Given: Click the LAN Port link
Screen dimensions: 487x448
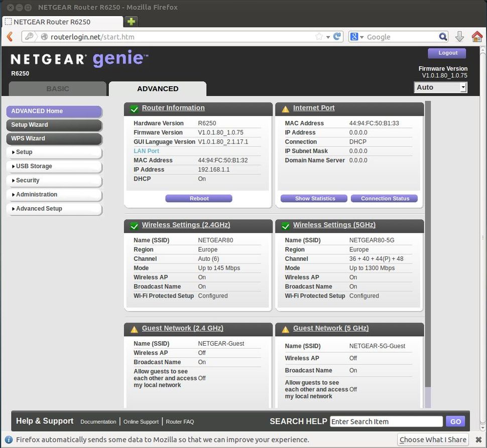Looking at the screenshot, I should 146,151.
